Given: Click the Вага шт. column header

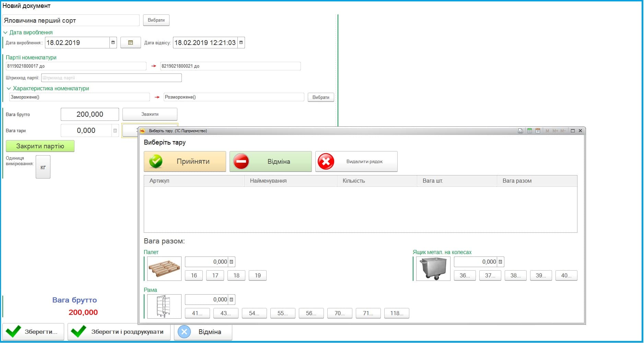Looking at the screenshot, I should [457, 181].
